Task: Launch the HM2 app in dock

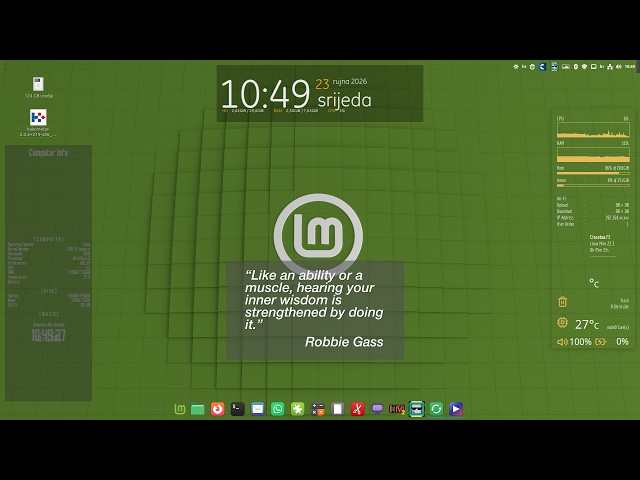Action: [x=397, y=409]
